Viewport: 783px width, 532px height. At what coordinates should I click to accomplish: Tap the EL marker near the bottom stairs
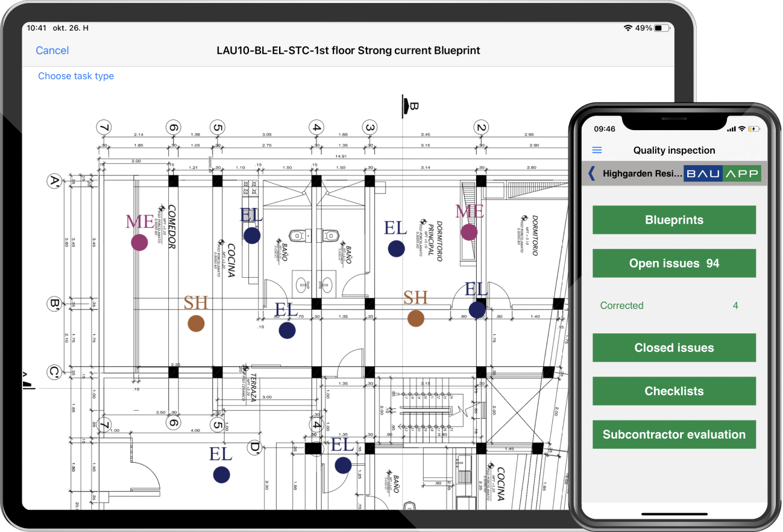(342, 465)
